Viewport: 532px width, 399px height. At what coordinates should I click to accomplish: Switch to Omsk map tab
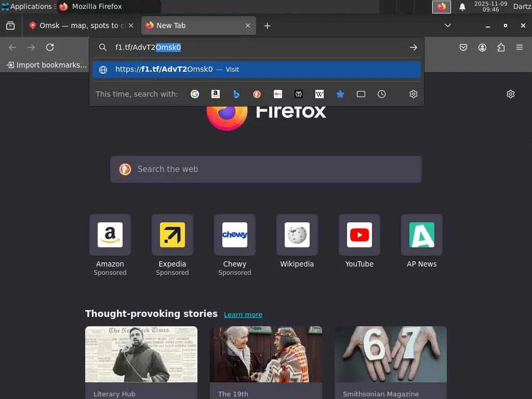click(78, 25)
